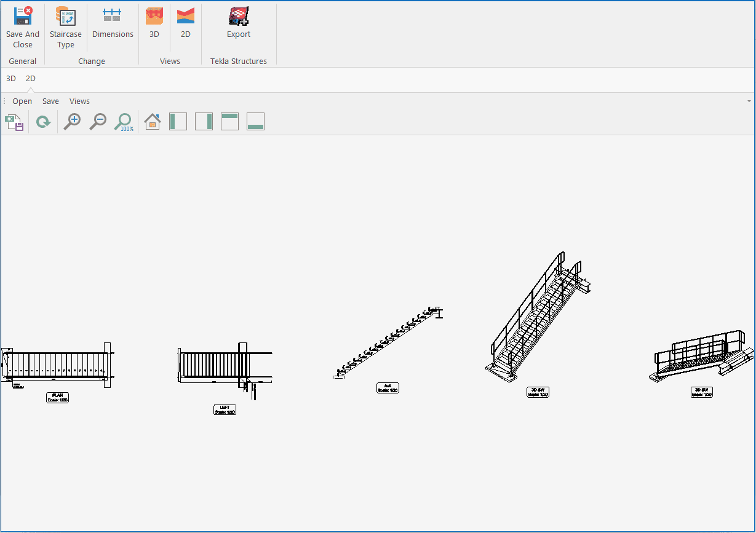The image size is (756, 533).
Task: Expand the toolbar options arrow at right edge
Action: pos(749,101)
